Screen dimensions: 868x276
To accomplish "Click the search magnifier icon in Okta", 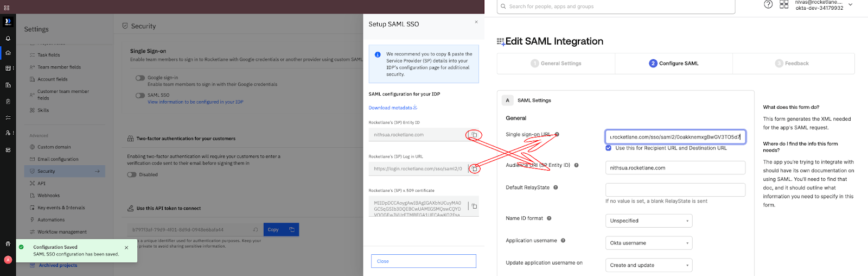I will click(x=503, y=7).
